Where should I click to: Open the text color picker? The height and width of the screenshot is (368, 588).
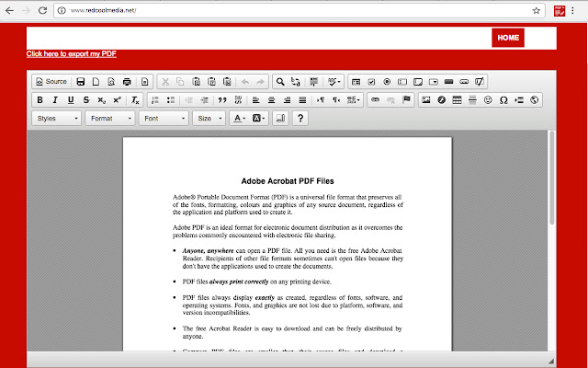point(239,119)
